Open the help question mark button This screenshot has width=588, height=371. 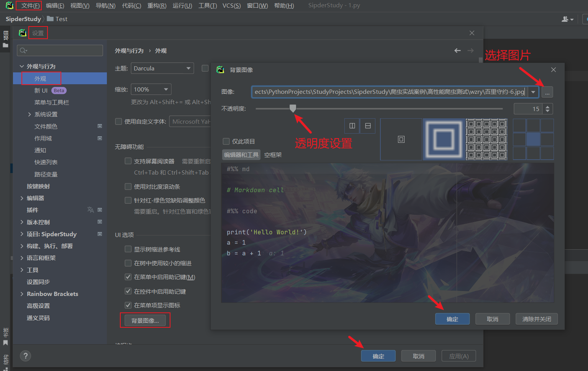[26, 356]
